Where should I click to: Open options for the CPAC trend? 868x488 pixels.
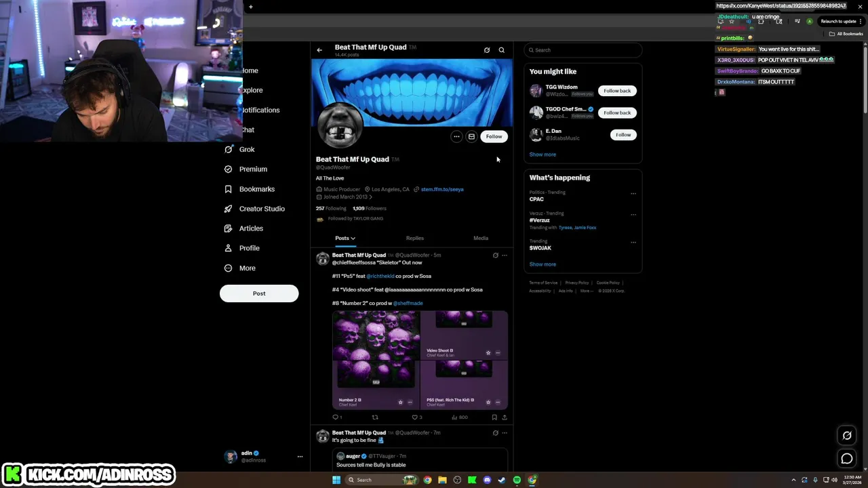click(x=633, y=193)
